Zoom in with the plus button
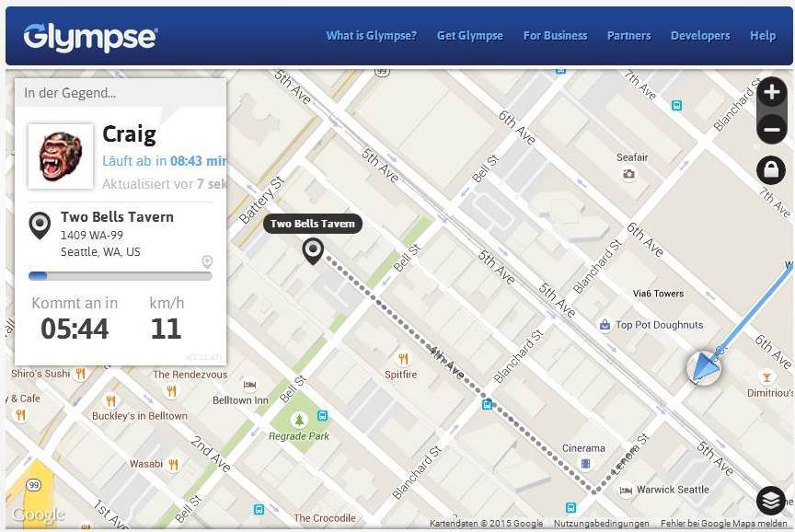The width and height of the screenshot is (795, 532). click(x=771, y=92)
